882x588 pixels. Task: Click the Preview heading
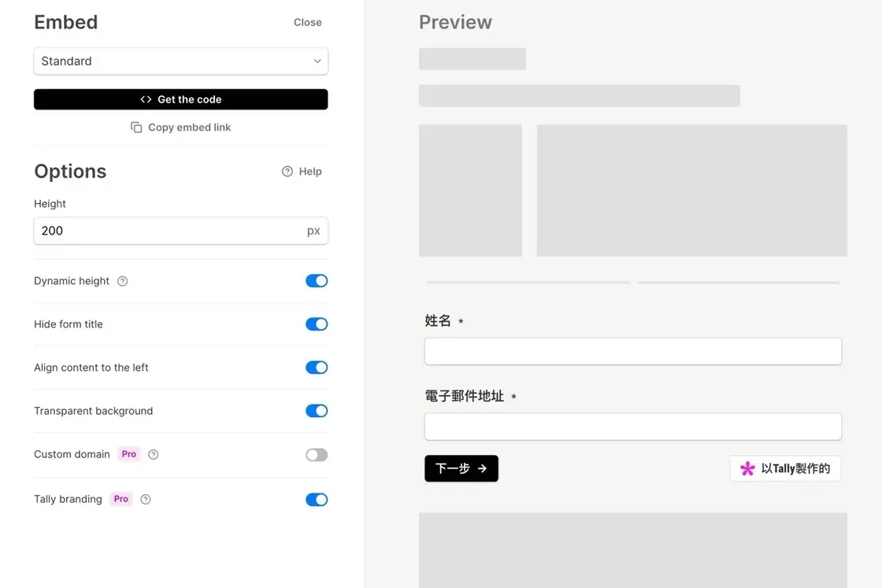click(x=456, y=23)
